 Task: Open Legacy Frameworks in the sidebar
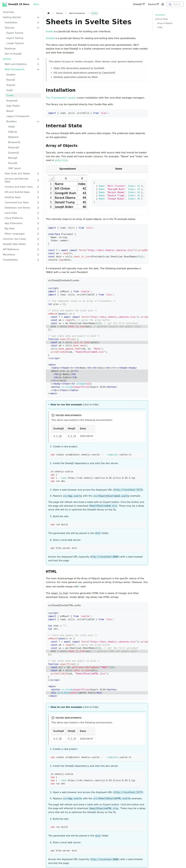pos(18,116)
